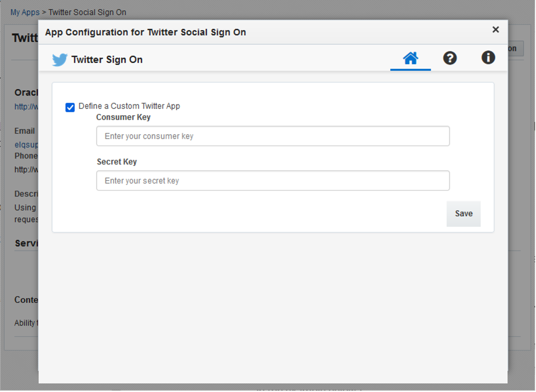This screenshot has width=536, height=392.
Task: Click the Secret Key label
Action: (x=117, y=162)
